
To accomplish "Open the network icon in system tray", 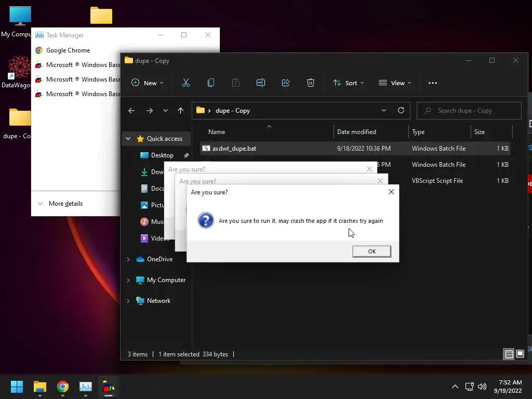I will click(469, 387).
